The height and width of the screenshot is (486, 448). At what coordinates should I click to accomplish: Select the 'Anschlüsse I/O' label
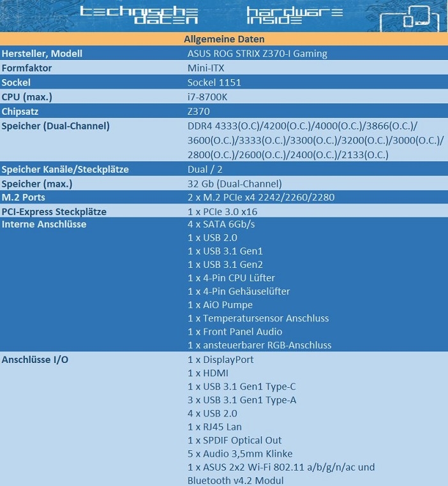(35, 360)
